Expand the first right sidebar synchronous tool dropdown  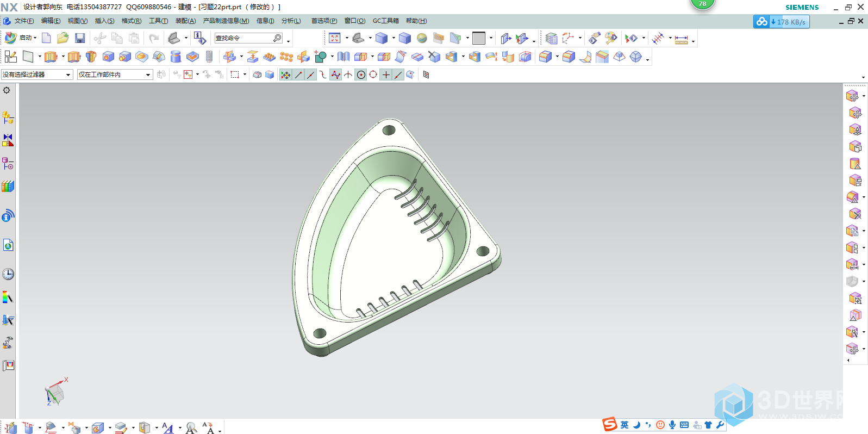[864, 96]
